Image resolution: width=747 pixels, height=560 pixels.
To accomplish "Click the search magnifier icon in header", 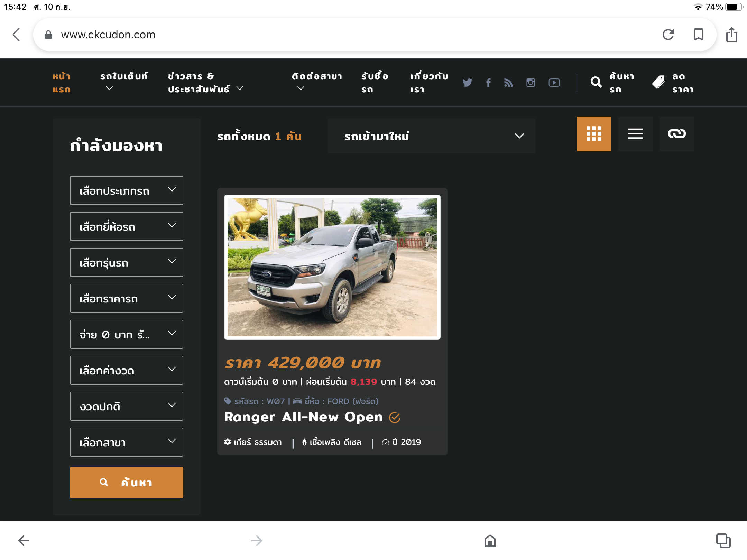I will [596, 82].
